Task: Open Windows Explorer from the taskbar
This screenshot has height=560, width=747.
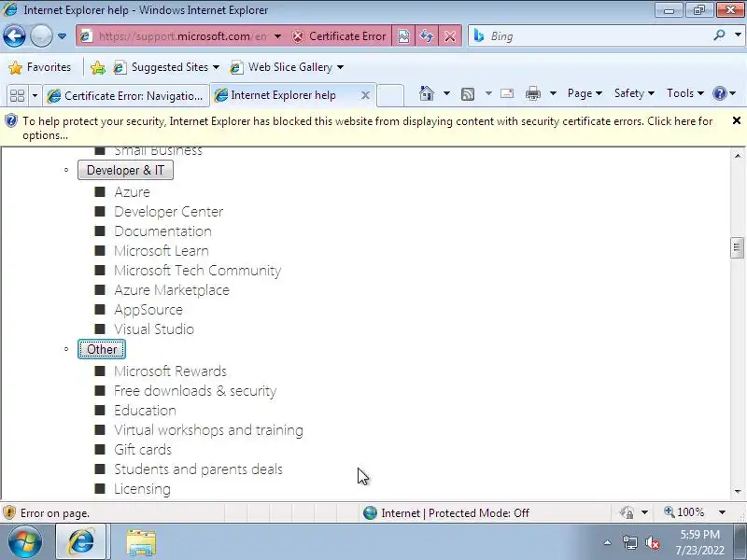Action: point(141,543)
